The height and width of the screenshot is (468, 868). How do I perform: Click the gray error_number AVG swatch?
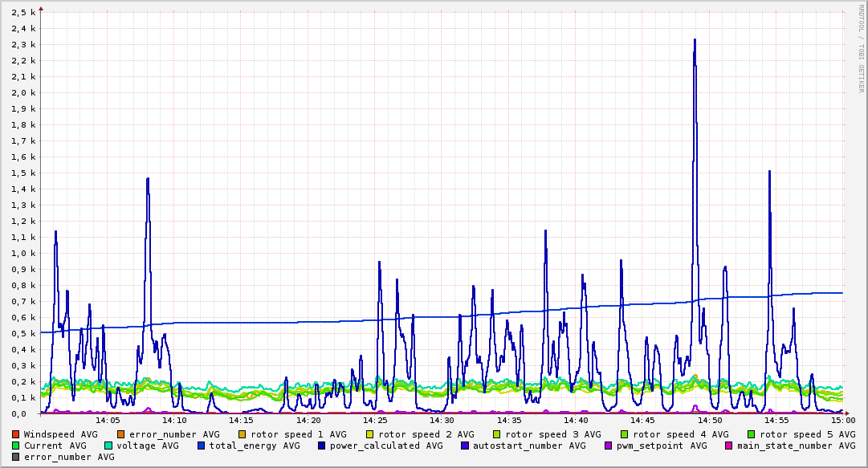coord(15,458)
